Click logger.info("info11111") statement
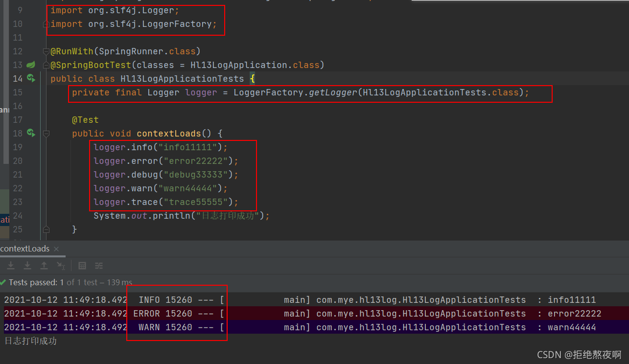This screenshot has width=629, height=364. (x=161, y=147)
